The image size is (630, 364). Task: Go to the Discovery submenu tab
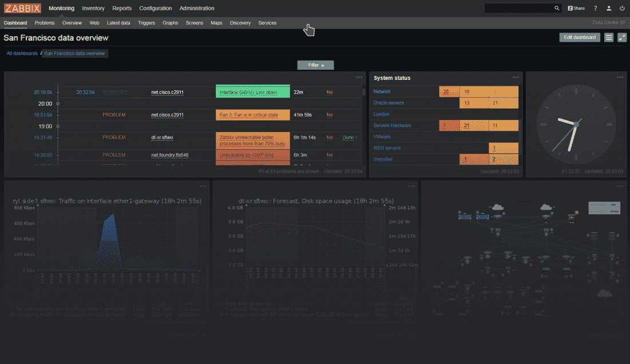tap(240, 23)
